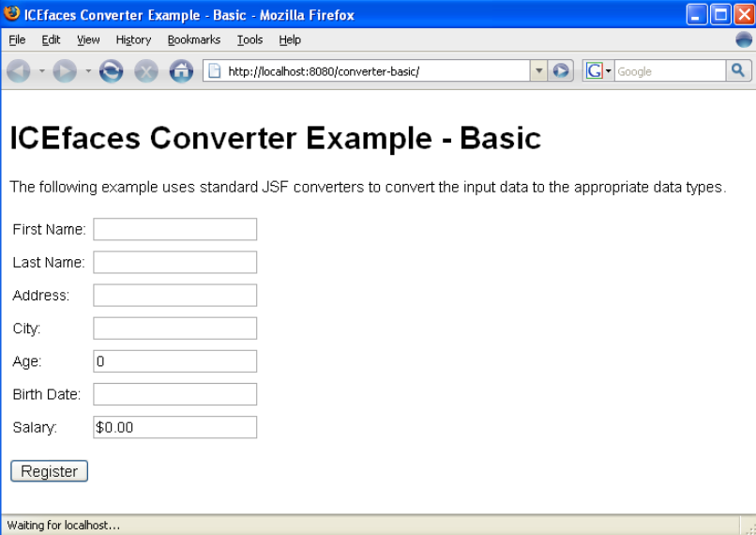This screenshot has height=535, width=756.
Task: Click the search magnifier icon
Action: [738, 70]
